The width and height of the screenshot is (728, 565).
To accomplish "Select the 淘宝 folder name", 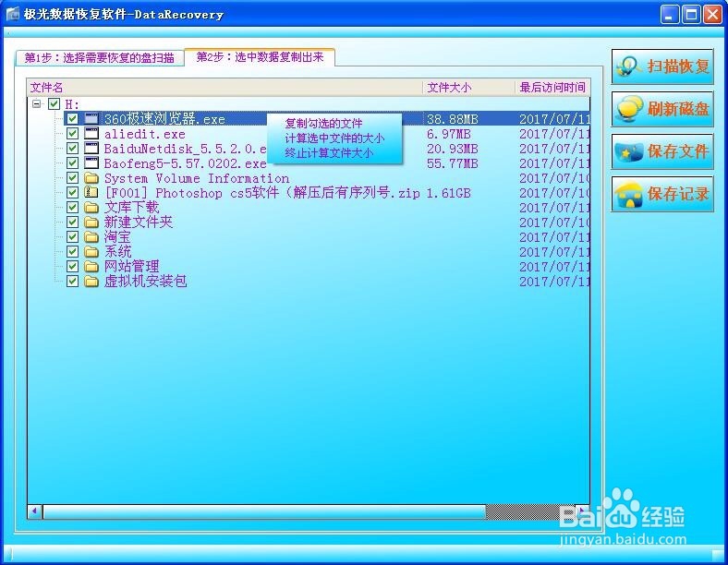I will pyautogui.click(x=117, y=237).
